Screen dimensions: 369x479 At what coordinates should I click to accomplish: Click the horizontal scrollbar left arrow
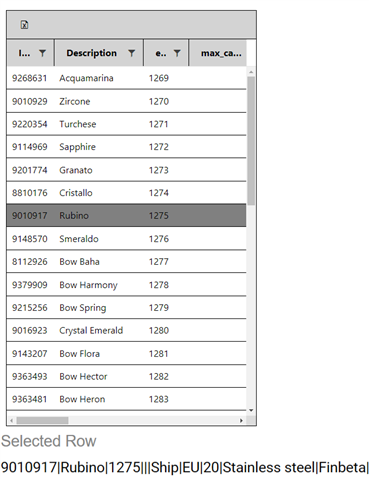pyautogui.click(x=12, y=421)
